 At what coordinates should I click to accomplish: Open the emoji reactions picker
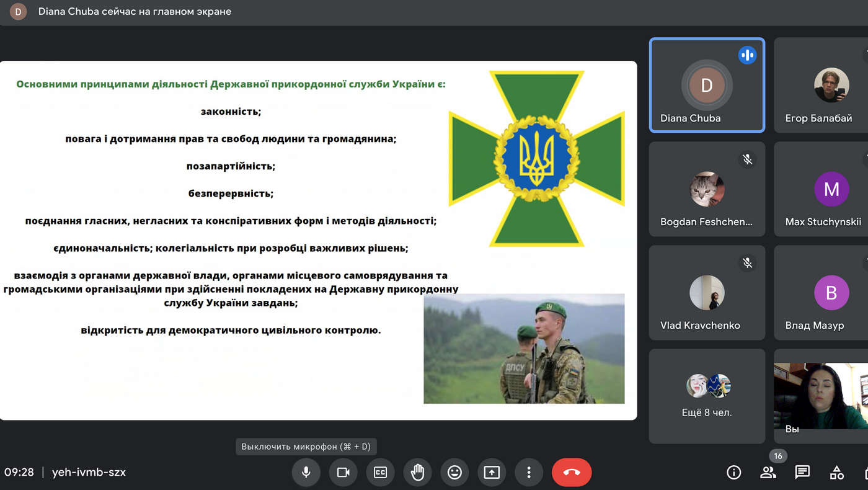(454, 473)
